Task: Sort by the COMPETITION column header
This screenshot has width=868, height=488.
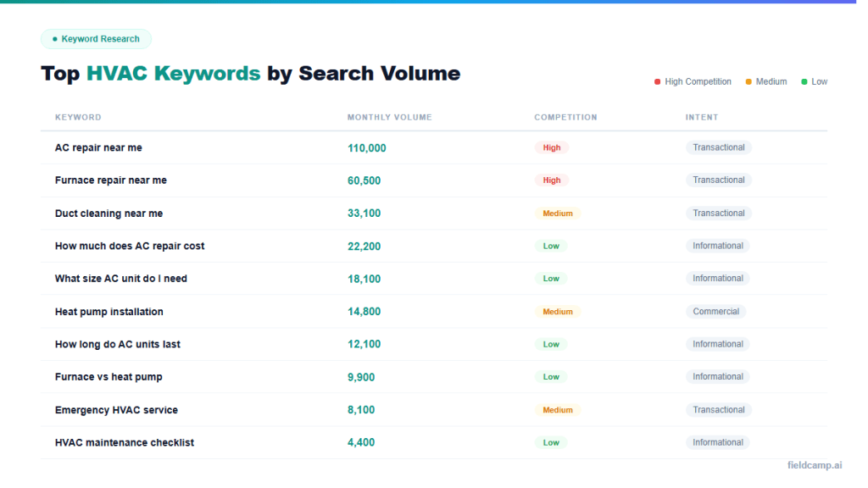Action: (565, 117)
